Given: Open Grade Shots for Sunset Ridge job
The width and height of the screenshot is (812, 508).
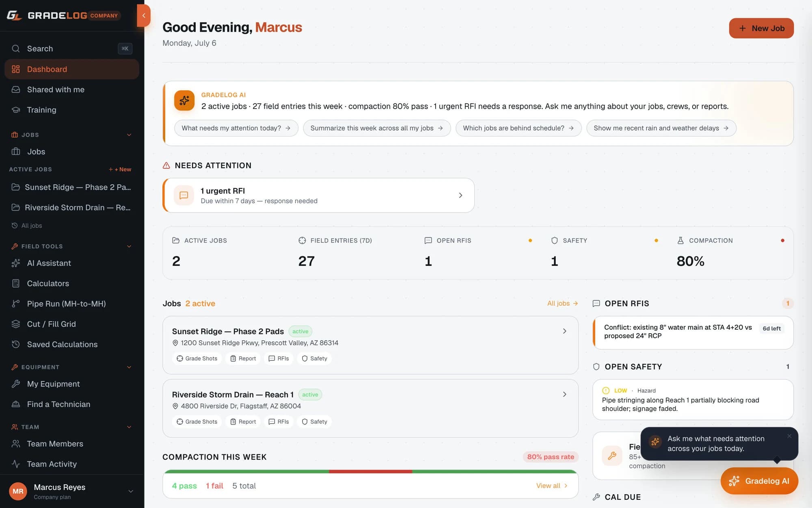Looking at the screenshot, I should [197, 358].
